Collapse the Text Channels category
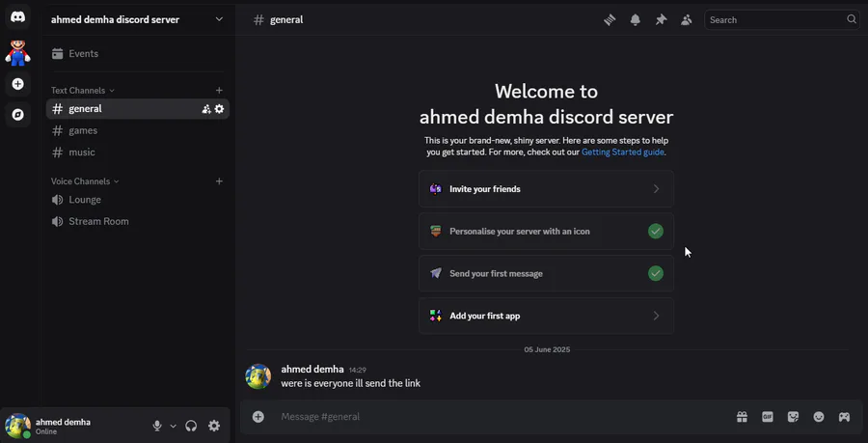The width and height of the screenshot is (868, 443). (x=82, y=91)
